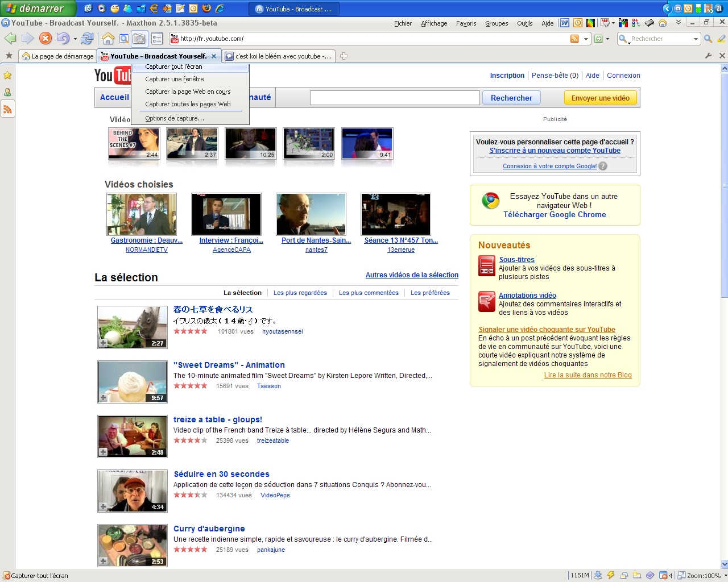
Task: Click the Word icon in menu bar toolbar
Action: point(565,23)
